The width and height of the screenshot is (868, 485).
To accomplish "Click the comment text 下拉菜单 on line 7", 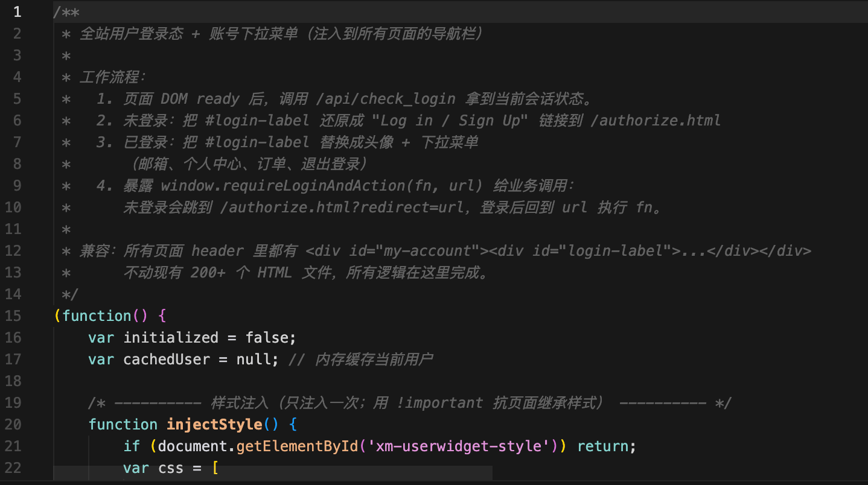I will [450, 142].
